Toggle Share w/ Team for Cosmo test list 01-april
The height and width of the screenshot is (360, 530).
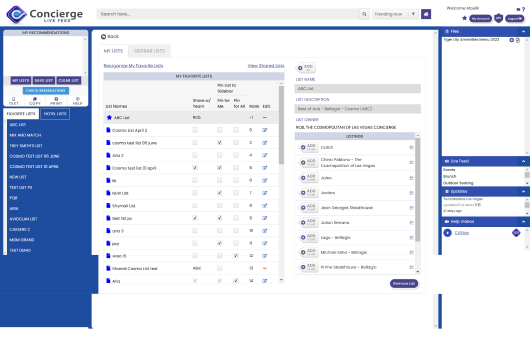[195, 168]
